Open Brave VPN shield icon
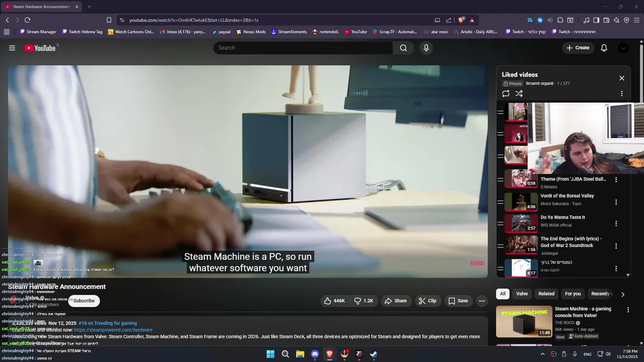Viewport: 644px width, 362px height. click(626, 20)
